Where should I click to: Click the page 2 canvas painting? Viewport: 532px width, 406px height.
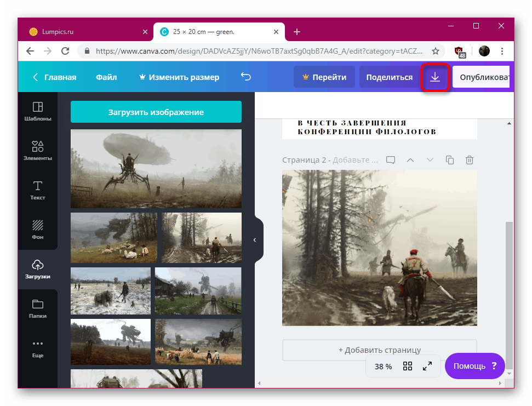pos(380,248)
